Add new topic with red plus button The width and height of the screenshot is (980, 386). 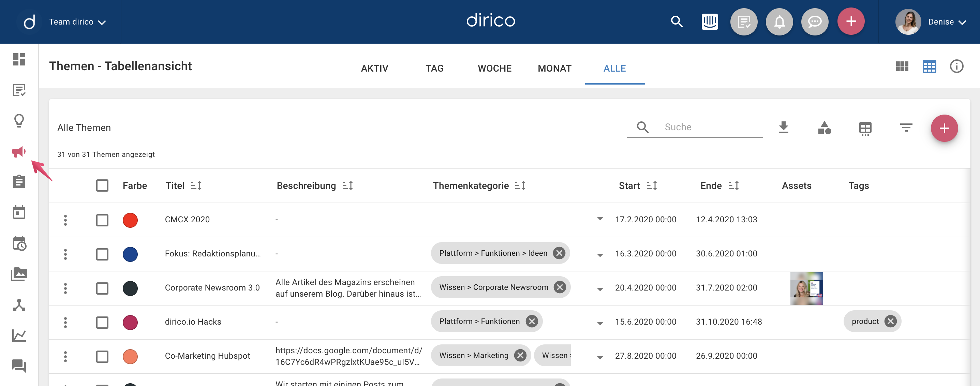(x=944, y=128)
